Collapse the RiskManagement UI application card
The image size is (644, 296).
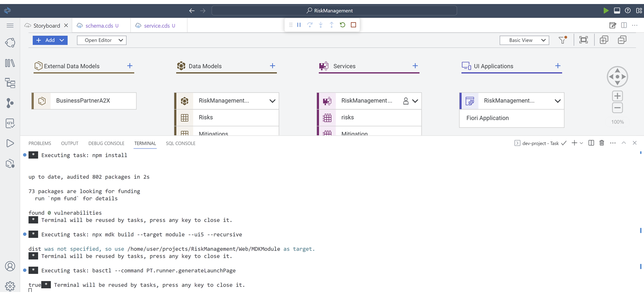(557, 101)
